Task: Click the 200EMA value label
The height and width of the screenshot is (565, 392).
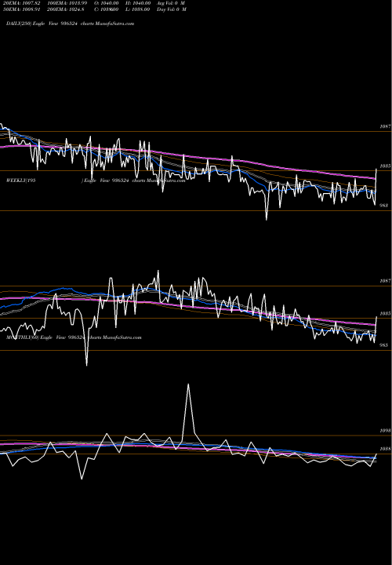Action: [x=66, y=9]
